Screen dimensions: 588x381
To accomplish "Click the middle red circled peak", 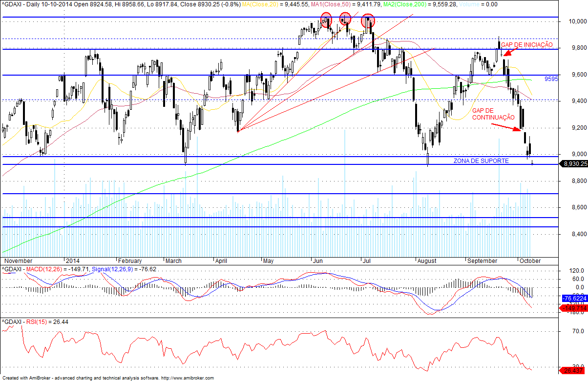I will (345, 19).
